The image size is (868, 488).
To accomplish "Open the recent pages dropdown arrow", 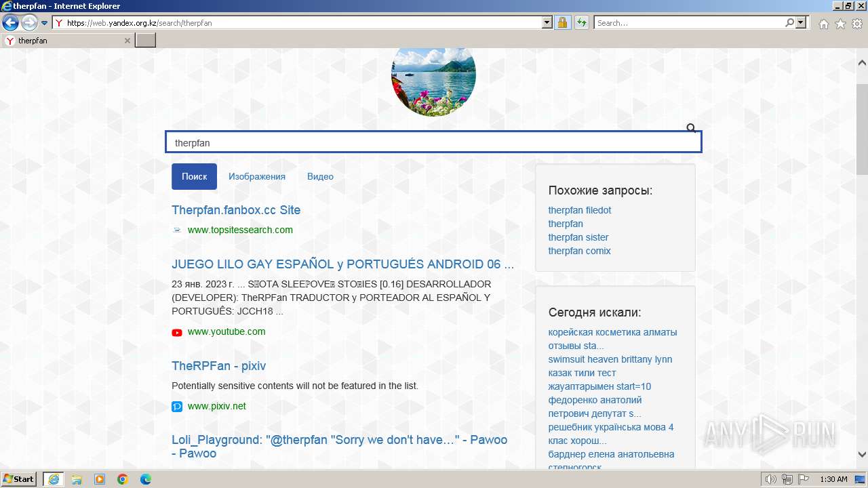I will [x=44, y=23].
